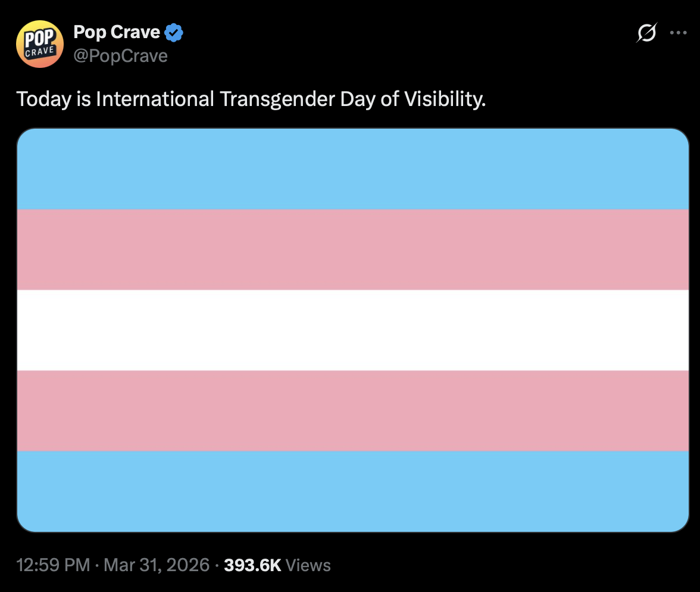The width and height of the screenshot is (700, 592).
Task: Open the three-dot More options menu
Action: [678, 33]
